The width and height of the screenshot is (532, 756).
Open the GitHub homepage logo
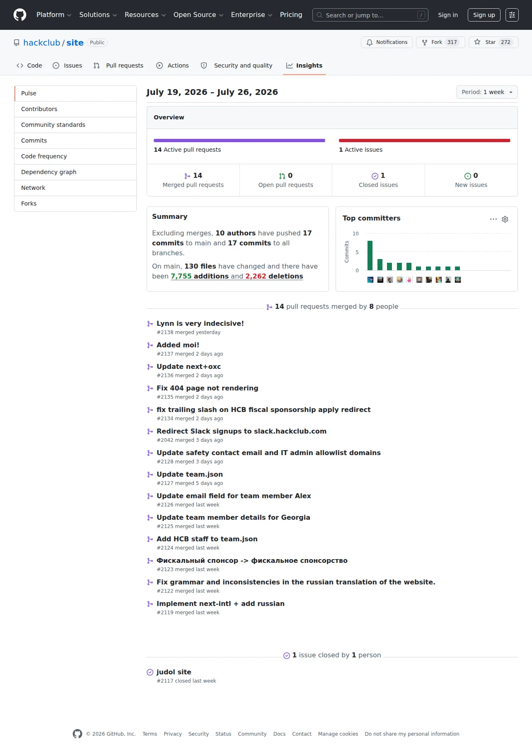coord(20,15)
